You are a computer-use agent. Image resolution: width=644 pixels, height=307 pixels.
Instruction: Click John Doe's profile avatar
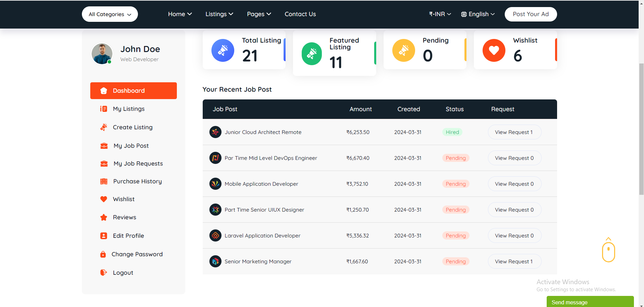[102, 53]
